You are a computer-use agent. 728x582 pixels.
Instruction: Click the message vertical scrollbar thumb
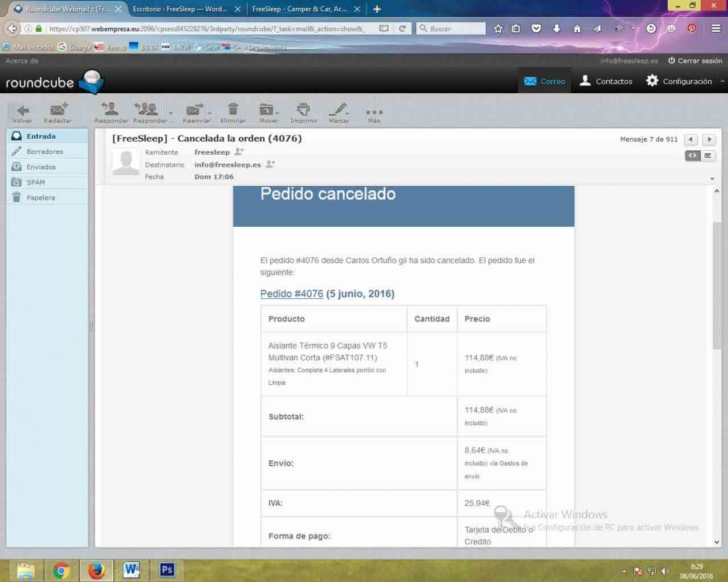(716, 286)
